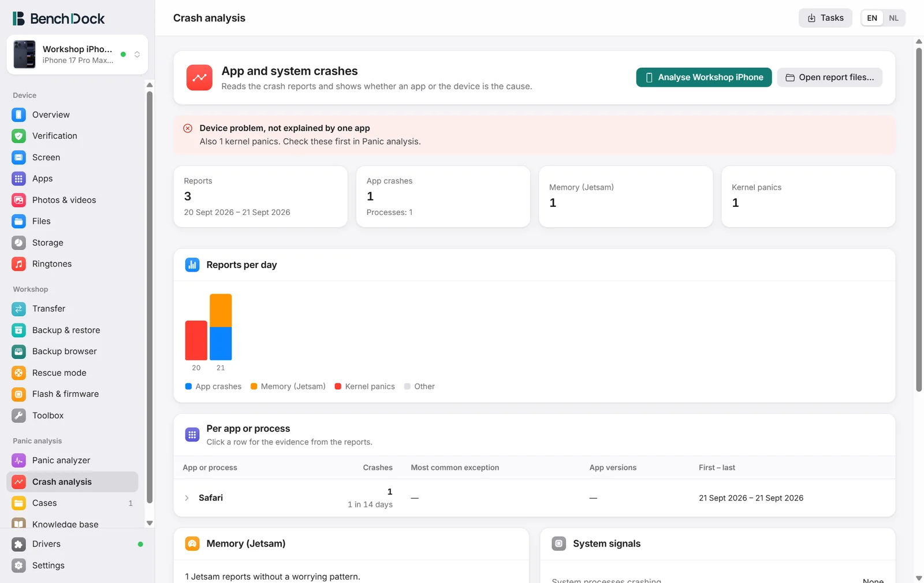Click the red error circle alert icon
Viewport: 924px width, 583px height.
188,128
